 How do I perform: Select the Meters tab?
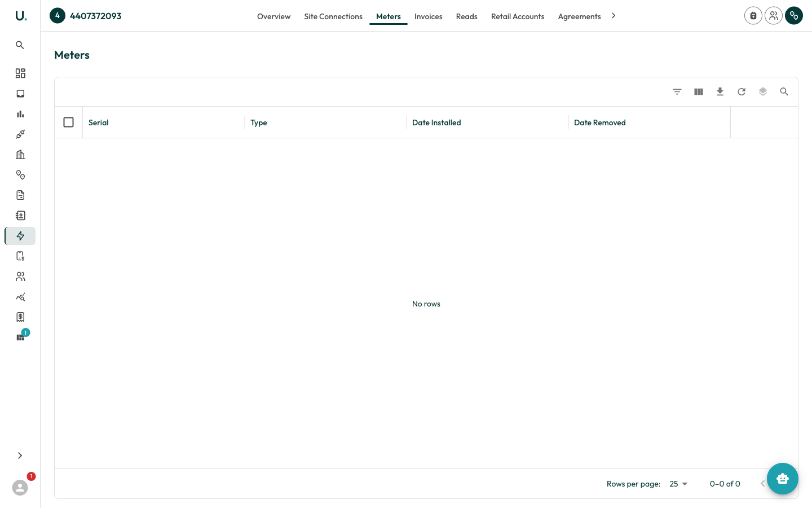[389, 16]
